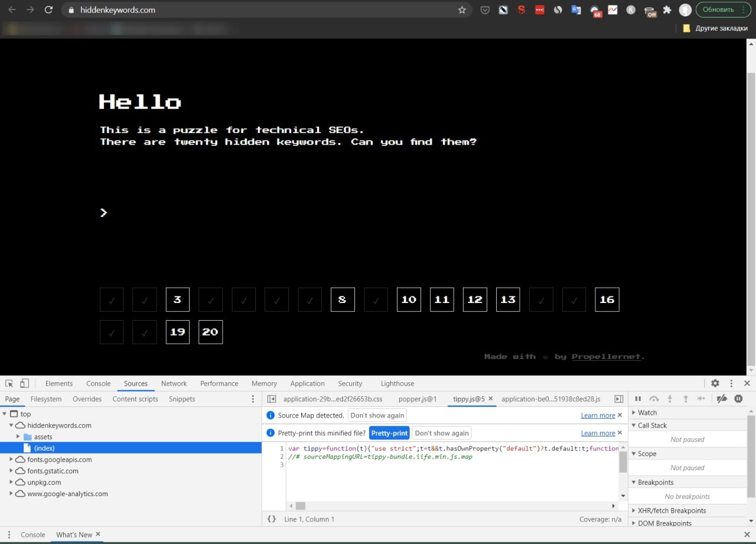Click the Step over debugger button
Image resolution: width=756 pixels, height=544 pixels.
point(654,399)
